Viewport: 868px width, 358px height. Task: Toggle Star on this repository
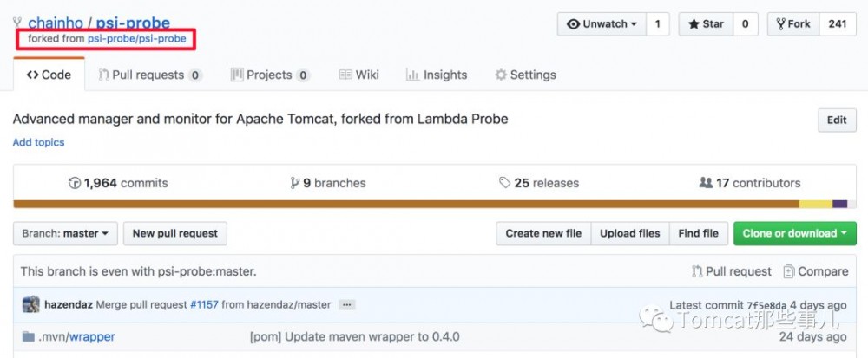coord(706,24)
